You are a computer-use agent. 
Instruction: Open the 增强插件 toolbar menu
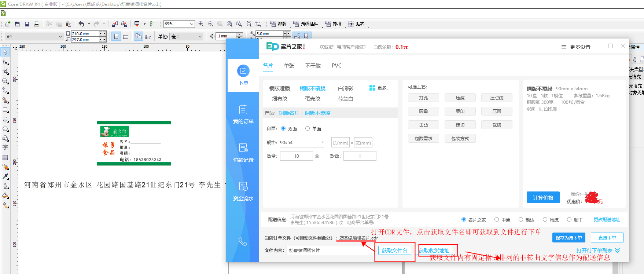(x=306, y=24)
